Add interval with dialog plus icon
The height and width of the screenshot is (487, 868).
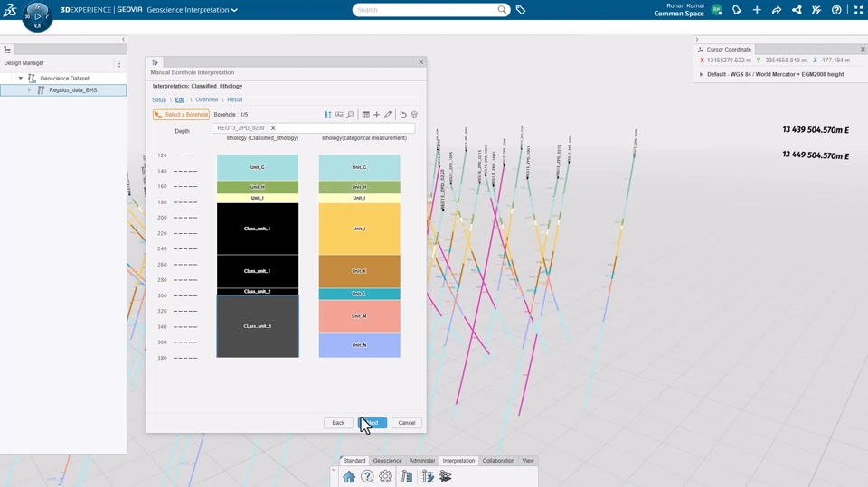point(376,115)
